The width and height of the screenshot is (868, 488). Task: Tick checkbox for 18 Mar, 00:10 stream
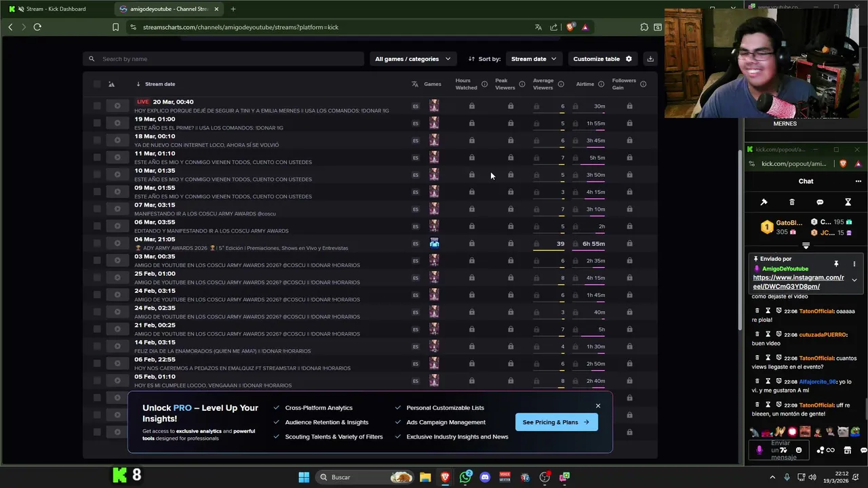97,140
